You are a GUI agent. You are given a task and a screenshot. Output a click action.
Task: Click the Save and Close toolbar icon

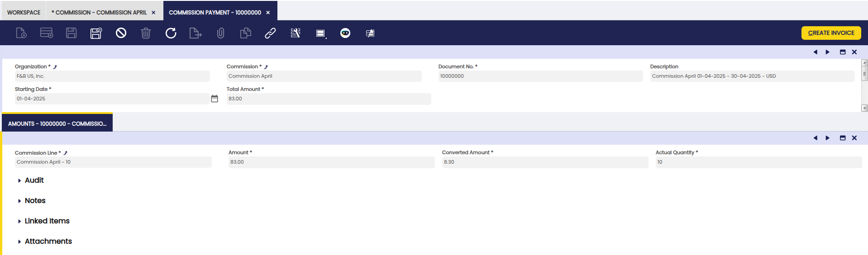(96, 33)
